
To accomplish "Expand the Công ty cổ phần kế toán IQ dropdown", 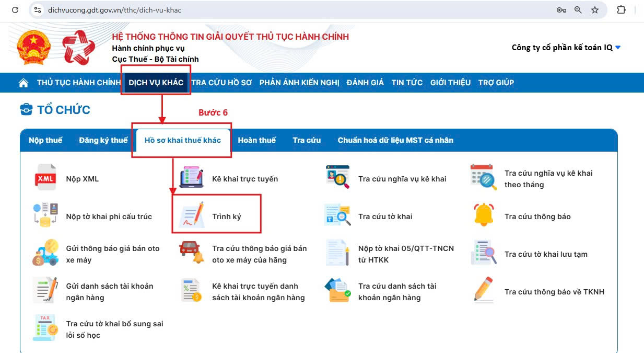I will click(618, 48).
